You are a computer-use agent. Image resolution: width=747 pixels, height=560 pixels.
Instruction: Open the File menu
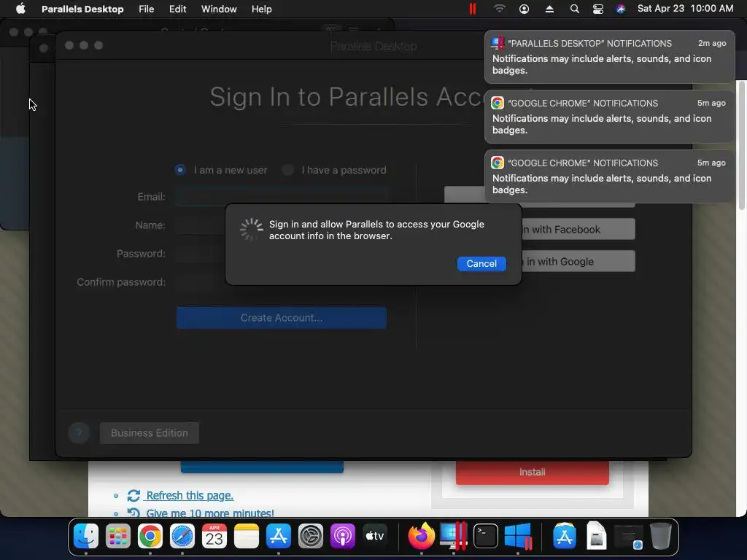click(146, 9)
